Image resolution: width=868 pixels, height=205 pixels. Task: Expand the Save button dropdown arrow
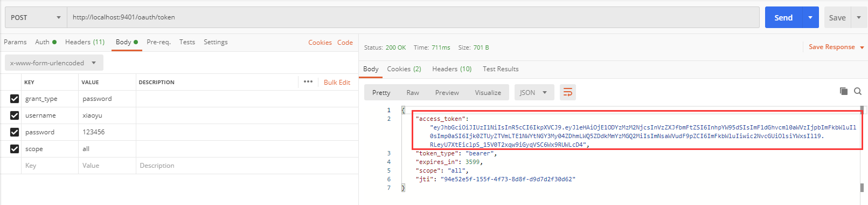[x=859, y=17]
